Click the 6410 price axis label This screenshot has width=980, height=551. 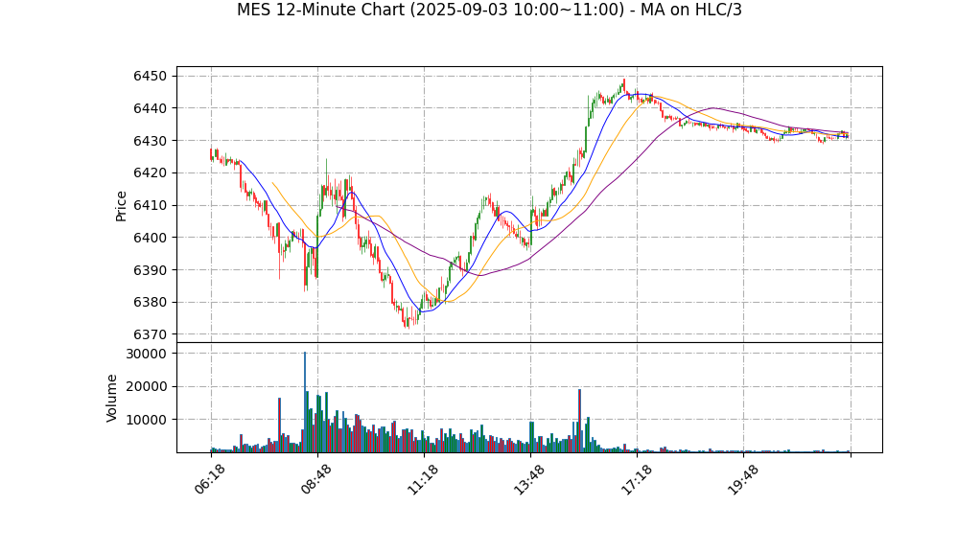coord(150,205)
